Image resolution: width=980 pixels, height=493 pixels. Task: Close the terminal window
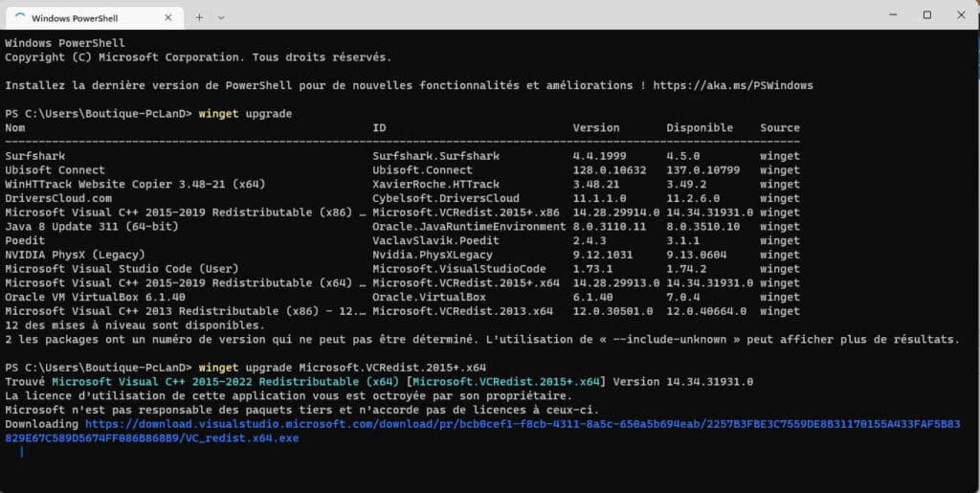(961, 15)
